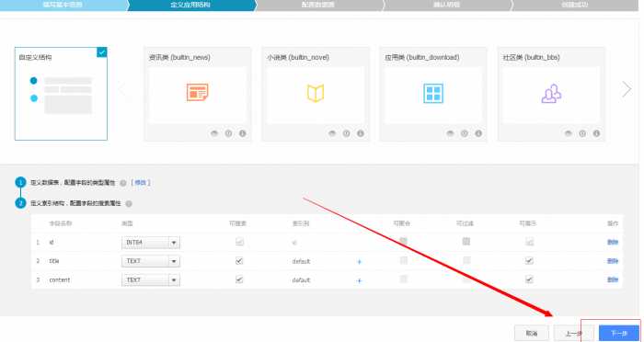Click help icon beside step 2 description
This screenshot has width=644, height=342.
(129, 204)
